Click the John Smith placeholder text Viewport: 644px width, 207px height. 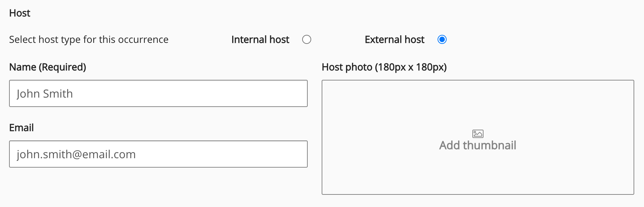(x=45, y=94)
